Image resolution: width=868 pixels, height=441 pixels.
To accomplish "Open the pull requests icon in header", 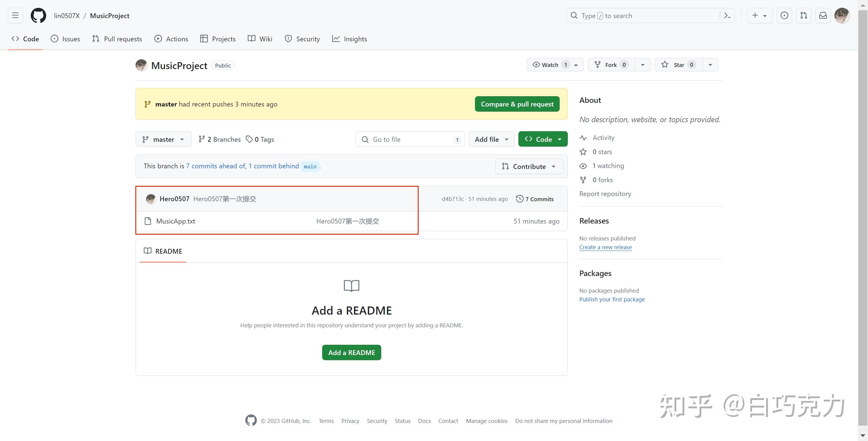I will pyautogui.click(x=803, y=15).
